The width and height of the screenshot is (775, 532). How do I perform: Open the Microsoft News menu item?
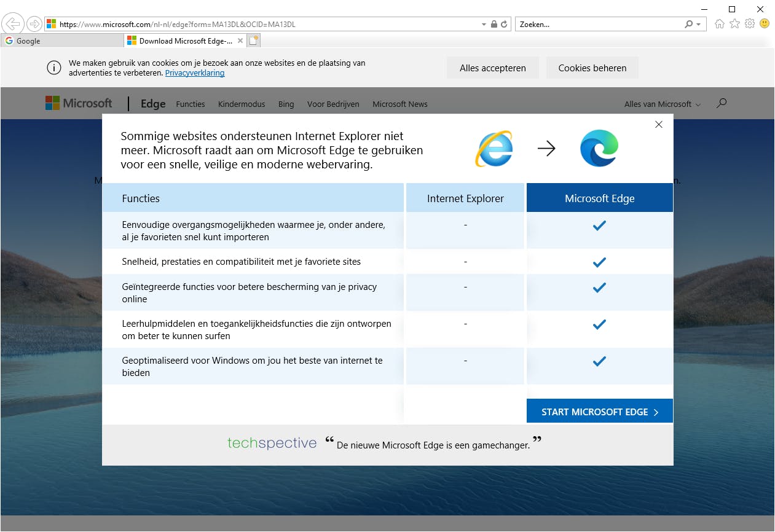click(400, 104)
